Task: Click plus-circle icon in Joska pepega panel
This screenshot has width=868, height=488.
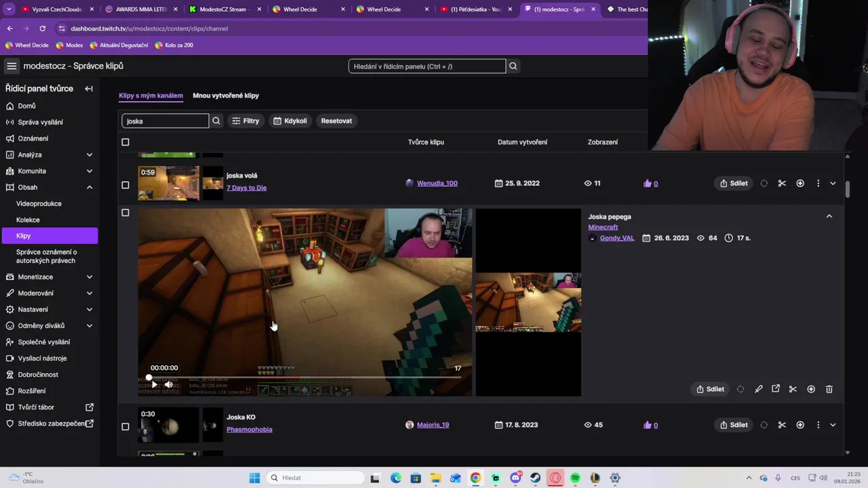Action: pyautogui.click(x=811, y=389)
